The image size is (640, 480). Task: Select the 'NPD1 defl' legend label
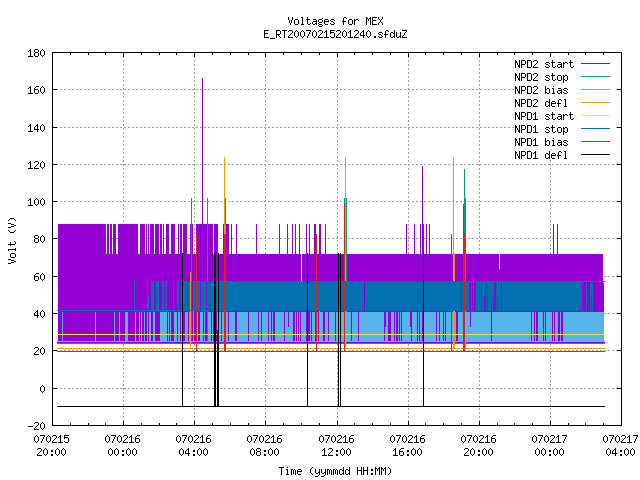point(541,156)
